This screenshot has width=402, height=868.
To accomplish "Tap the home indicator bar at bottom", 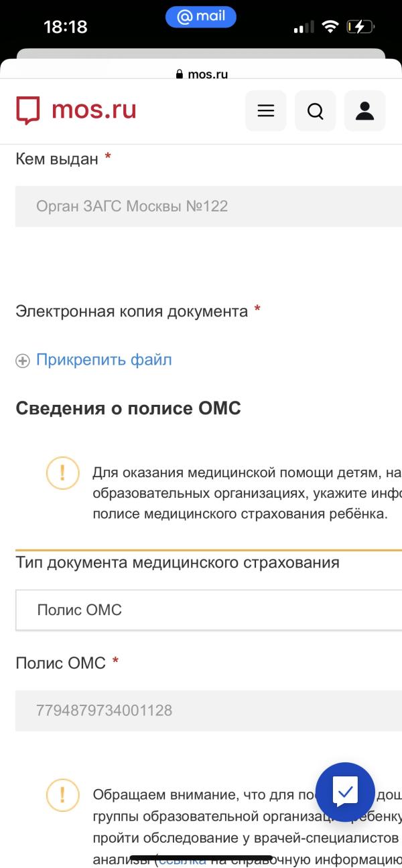I will (x=201, y=858).
